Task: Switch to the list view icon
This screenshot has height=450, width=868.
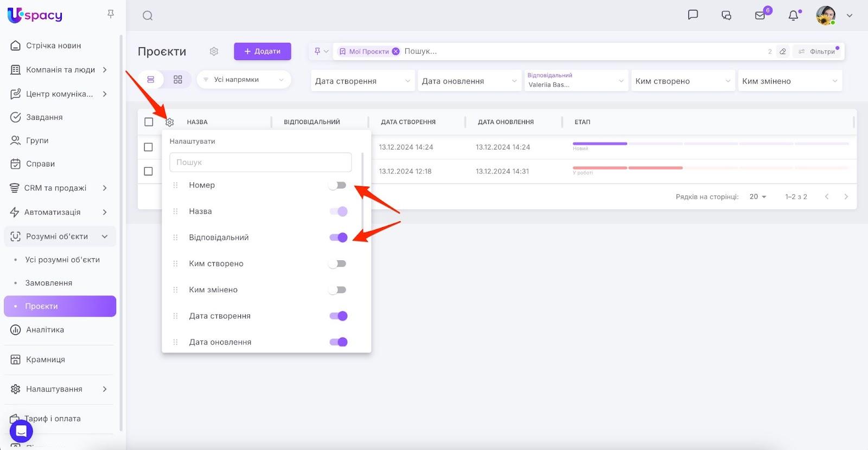Action: pos(151,80)
